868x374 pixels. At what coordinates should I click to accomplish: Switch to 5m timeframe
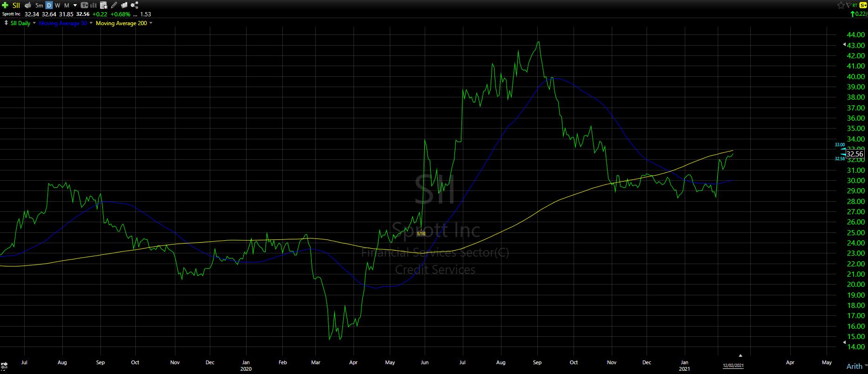point(39,5)
